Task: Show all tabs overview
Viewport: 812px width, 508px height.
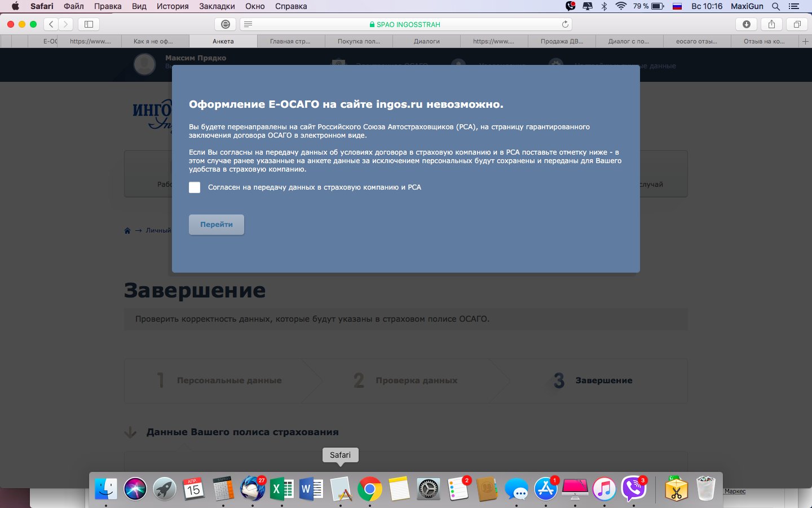Action: [797, 24]
